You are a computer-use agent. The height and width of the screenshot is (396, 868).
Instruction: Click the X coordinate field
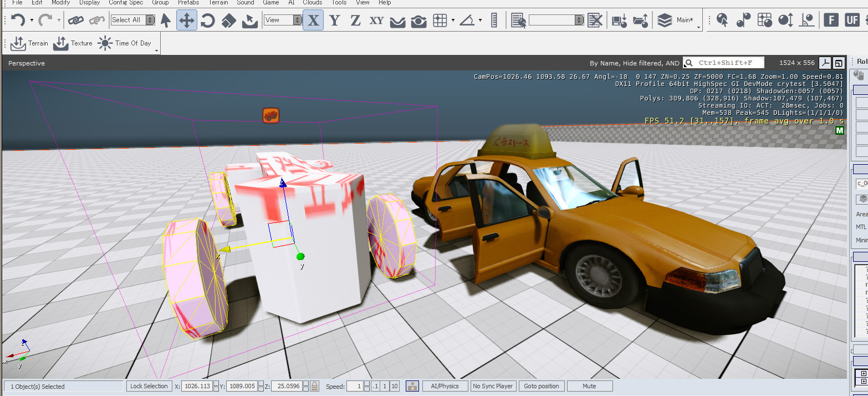197,386
